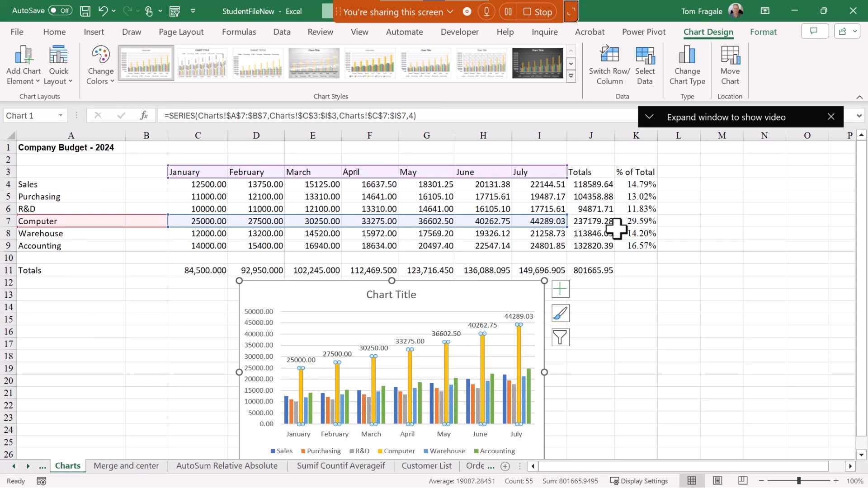Select the Quick Layout icon
The width and height of the screenshot is (868, 488).
58,64
